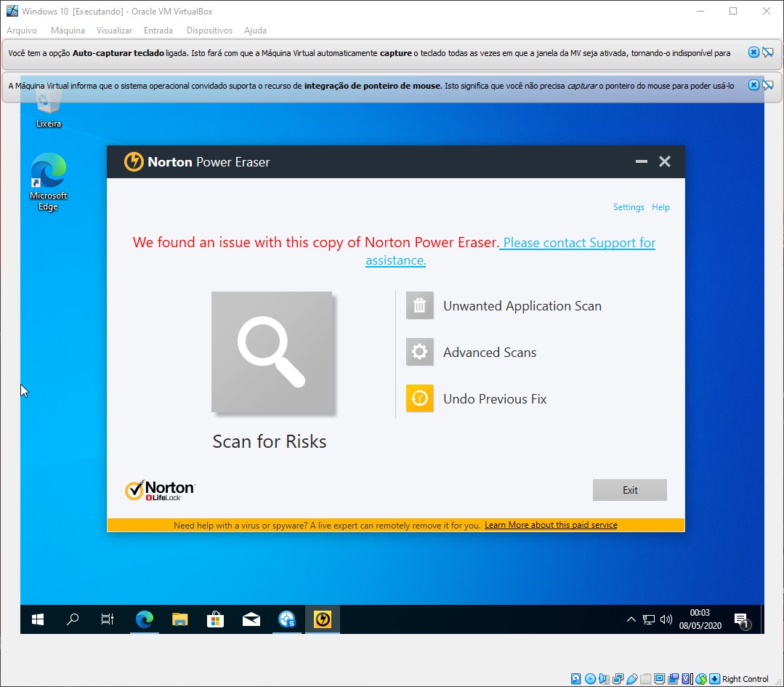Click the Unwanted Application Scan trash icon
The height and width of the screenshot is (687, 784).
(419, 305)
